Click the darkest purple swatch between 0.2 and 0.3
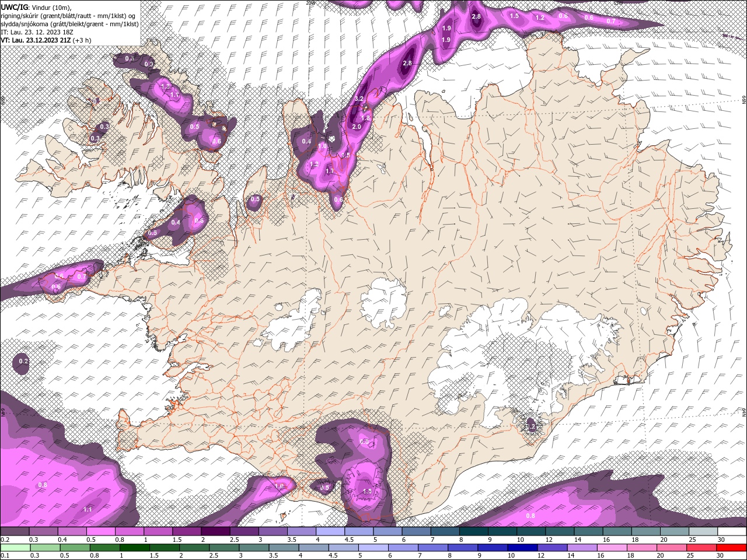The image size is (747, 560). click(x=15, y=531)
